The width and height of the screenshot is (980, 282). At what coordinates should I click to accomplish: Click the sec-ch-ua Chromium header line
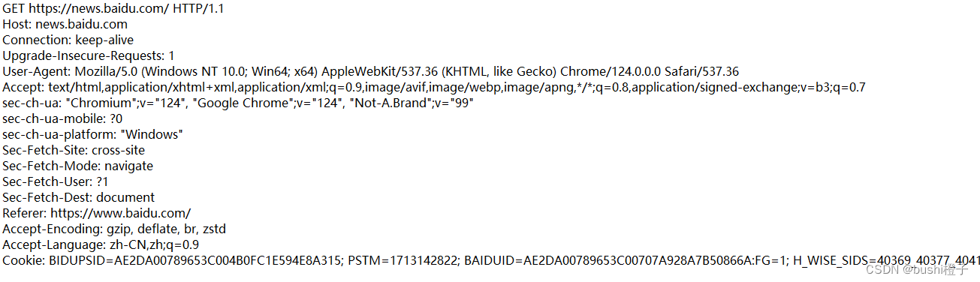[x=237, y=103]
